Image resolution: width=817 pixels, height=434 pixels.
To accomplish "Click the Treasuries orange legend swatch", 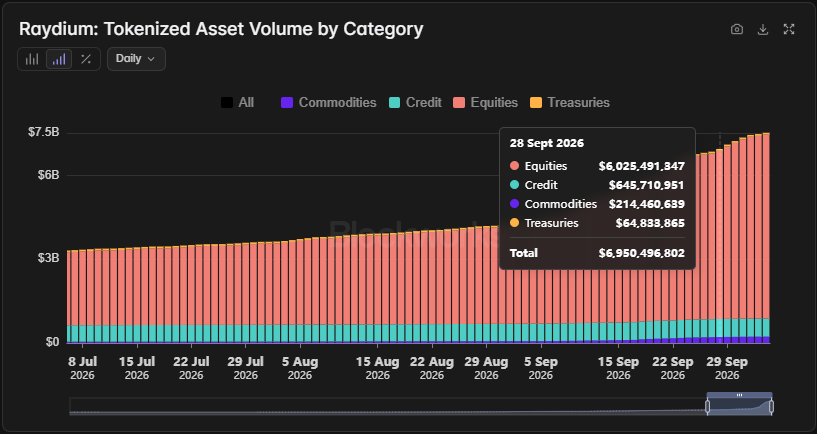I will (x=536, y=103).
